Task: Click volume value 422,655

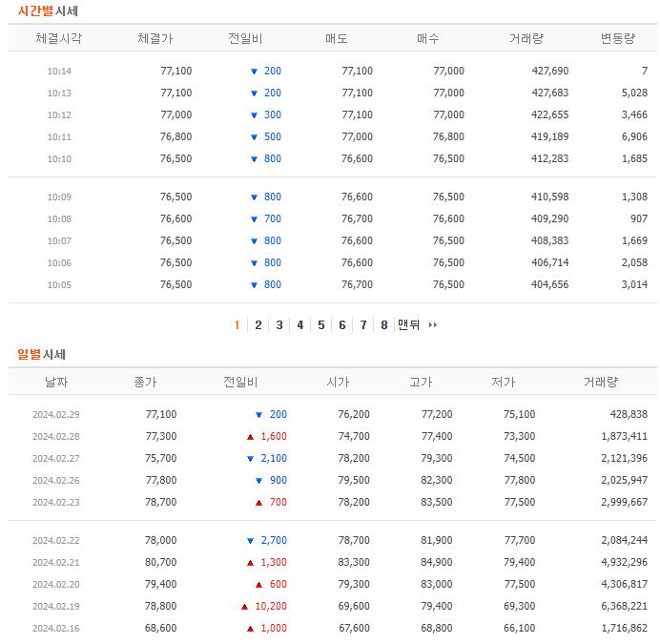Action: (x=550, y=114)
